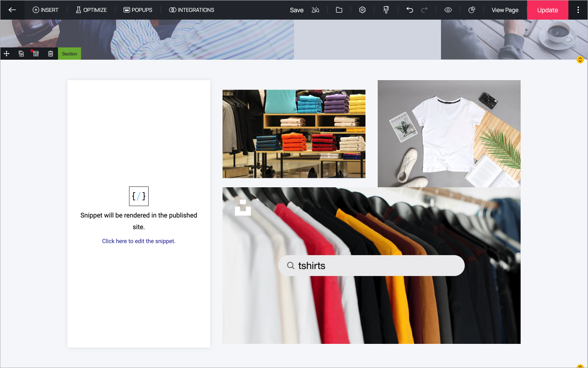The image size is (588, 368).
Task: Select the white t-shirt flat lay image
Action: 449,134
